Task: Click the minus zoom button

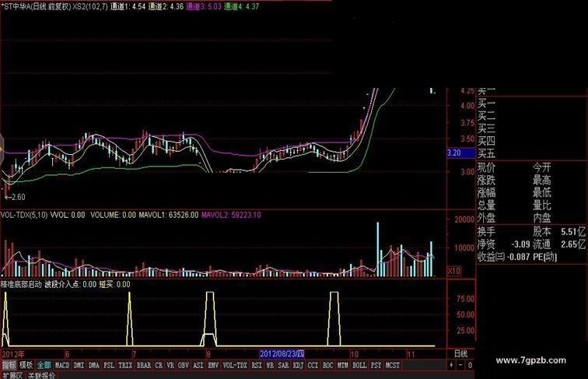Action: click(x=460, y=365)
